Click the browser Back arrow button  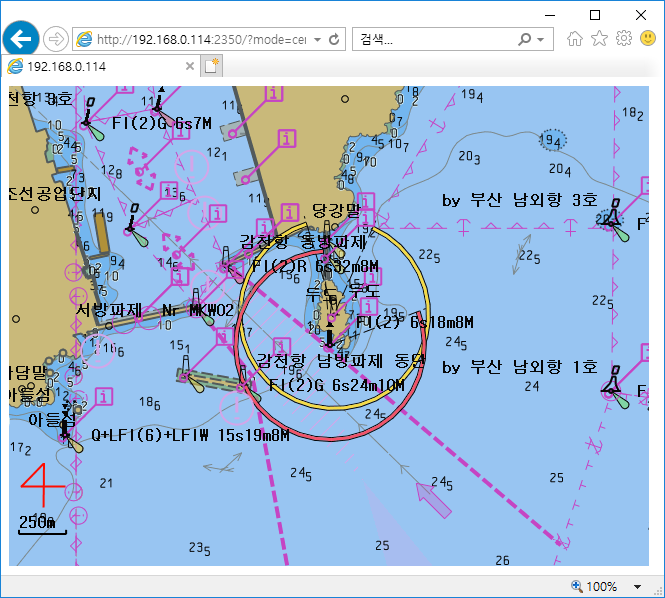[x=21, y=39]
